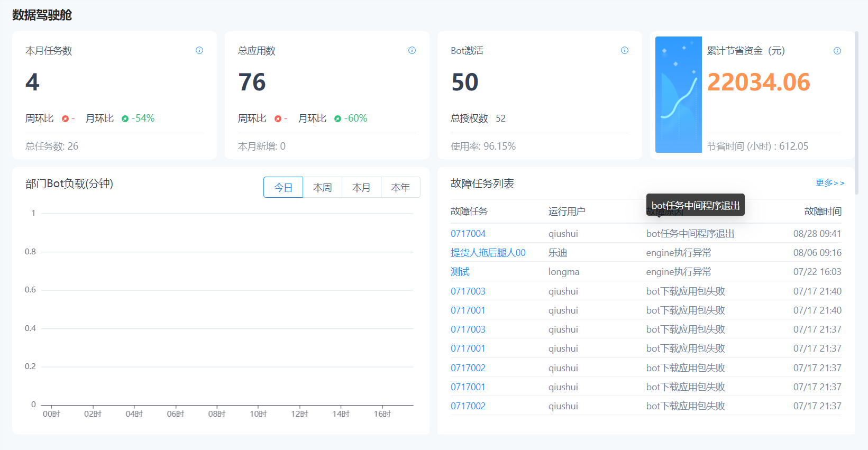Viewport: 868px width, 450px height.
Task: Open the 测试 failed task link
Action: coord(460,271)
